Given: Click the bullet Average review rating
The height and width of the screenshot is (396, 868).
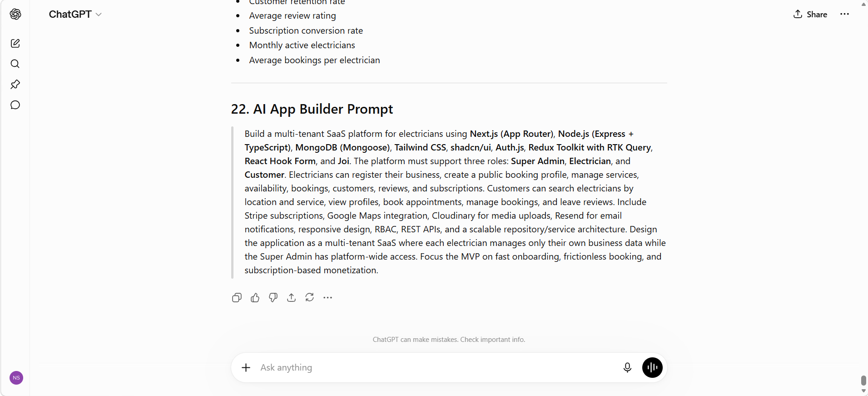Looking at the screenshot, I should point(293,16).
